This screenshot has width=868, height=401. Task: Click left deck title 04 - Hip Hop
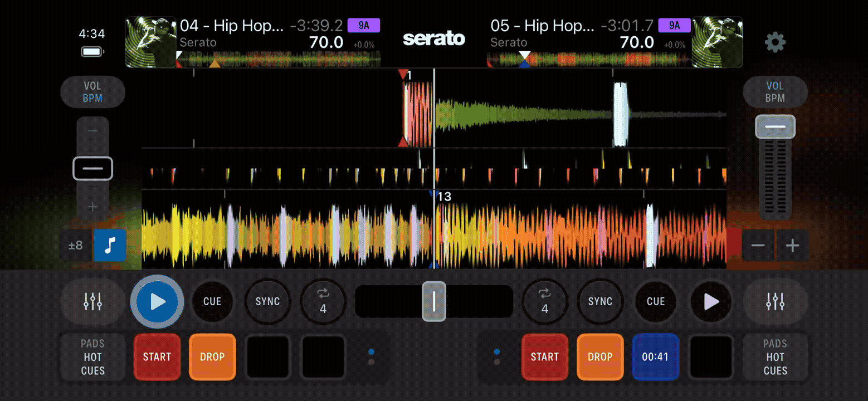point(232,26)
